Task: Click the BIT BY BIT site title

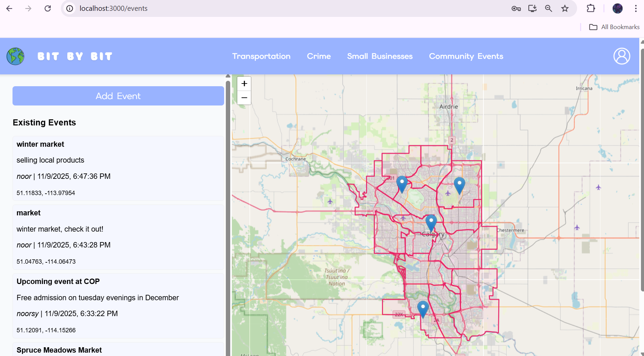Action: [x=75, y=56]
